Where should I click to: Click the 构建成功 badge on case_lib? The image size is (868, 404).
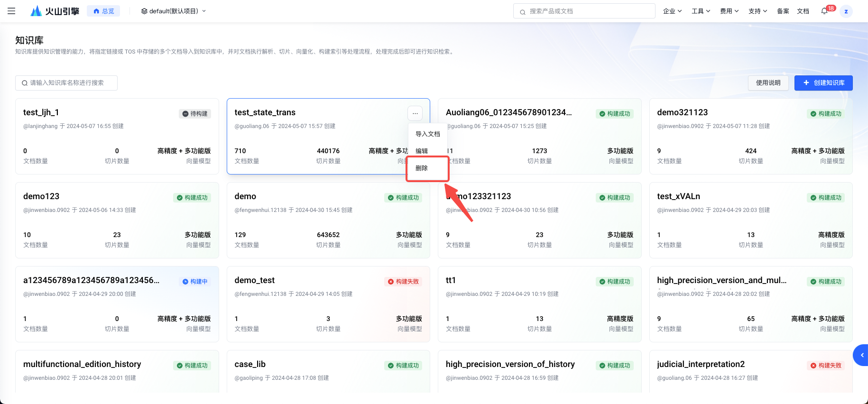click(x=403, y=366)
